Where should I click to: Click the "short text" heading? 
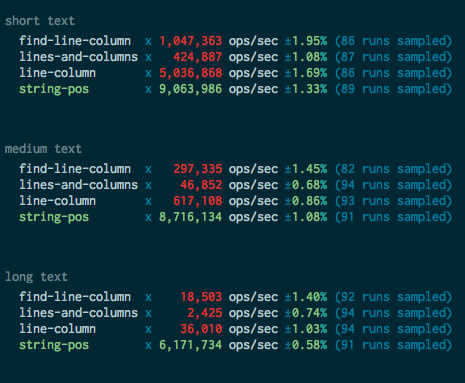(40, 21)
